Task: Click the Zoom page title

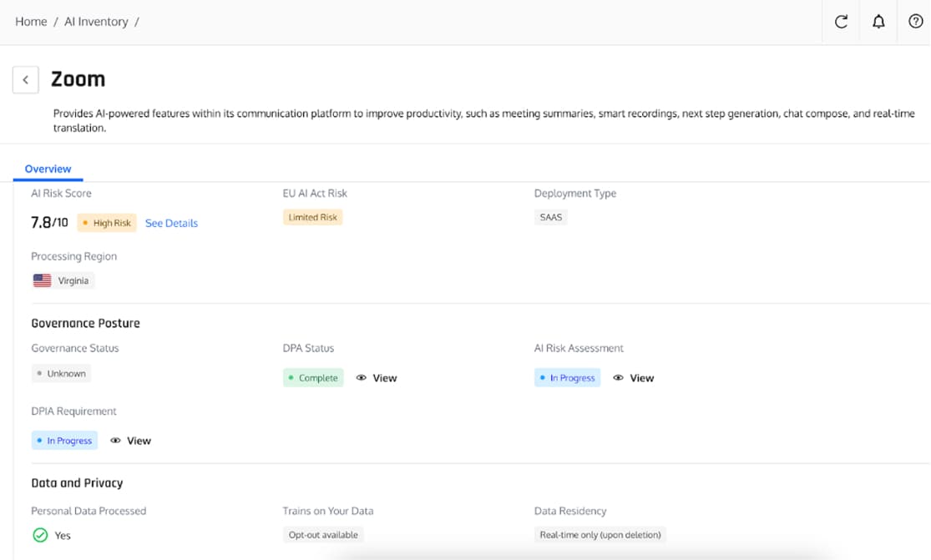Action: [x=78, y=79]
